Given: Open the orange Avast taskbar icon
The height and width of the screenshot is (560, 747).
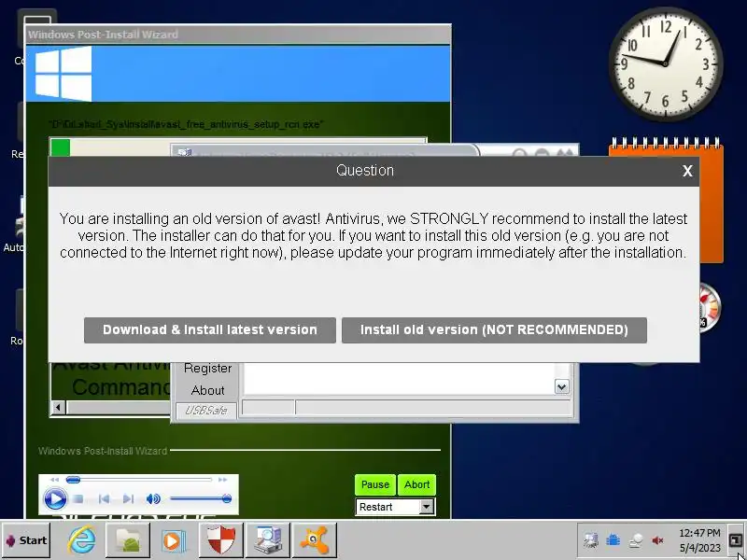Looking at the screenshot, I should click(315, 540).
